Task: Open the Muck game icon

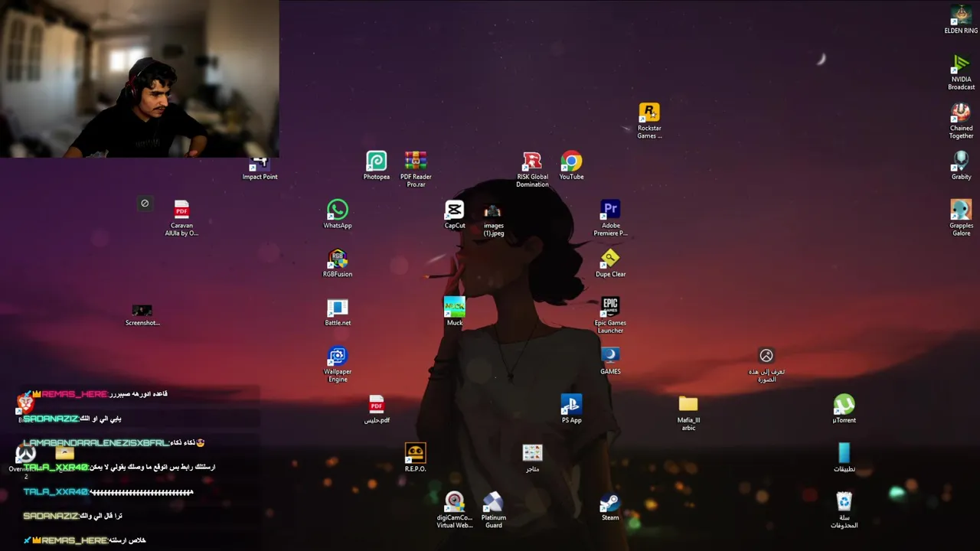Action: 454,311
